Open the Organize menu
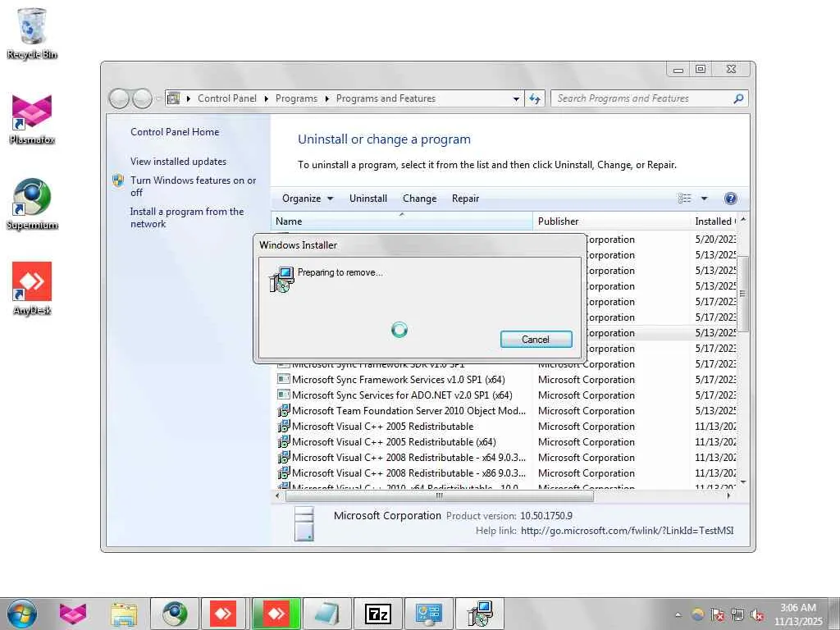840x630 pixels. [308, 199]
